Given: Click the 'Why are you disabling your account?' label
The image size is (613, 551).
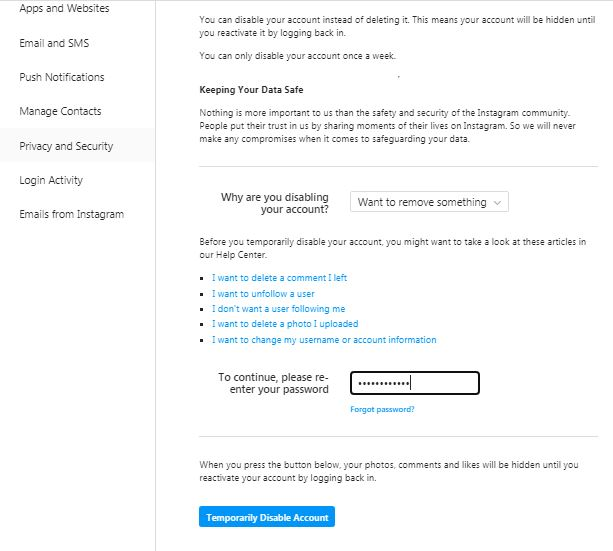Looking at the screenshot, I should (x=275, y=203).
